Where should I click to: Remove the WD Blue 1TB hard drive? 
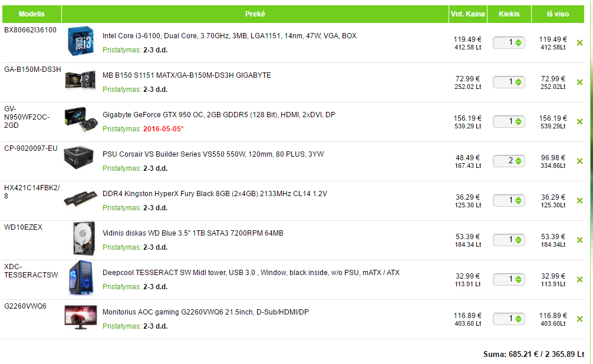pos(579,240)
